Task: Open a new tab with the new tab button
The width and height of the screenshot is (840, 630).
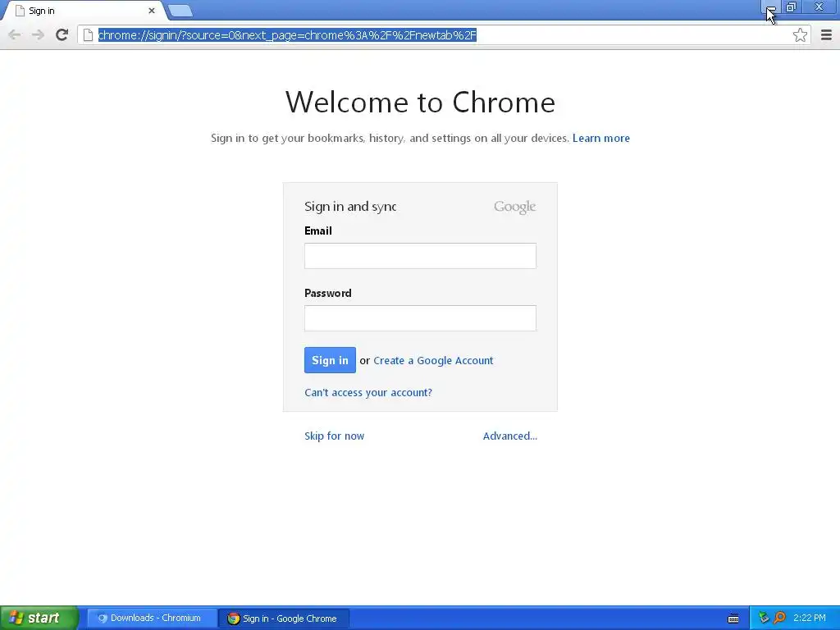Action: coord(180,11)
